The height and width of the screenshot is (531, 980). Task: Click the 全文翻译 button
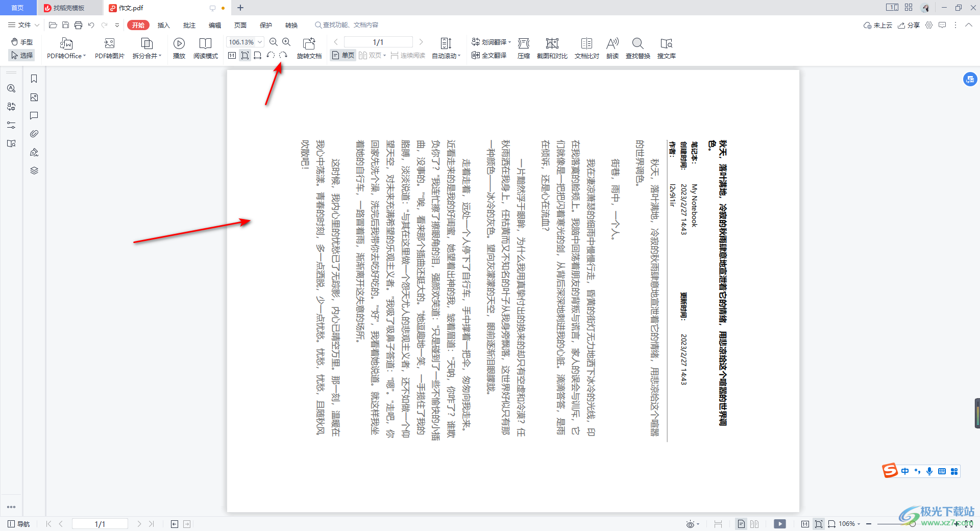[x=489, y=55]
